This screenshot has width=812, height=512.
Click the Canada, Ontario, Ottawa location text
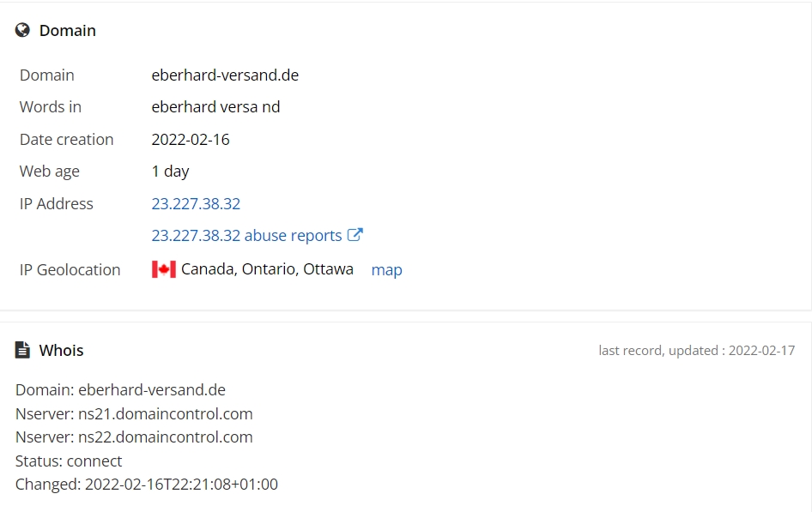point(267,269)
